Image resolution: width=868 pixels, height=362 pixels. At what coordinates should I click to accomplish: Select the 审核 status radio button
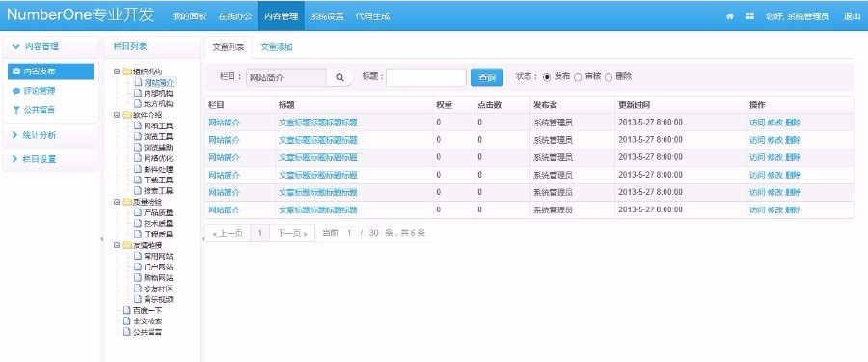click(578, 77)
